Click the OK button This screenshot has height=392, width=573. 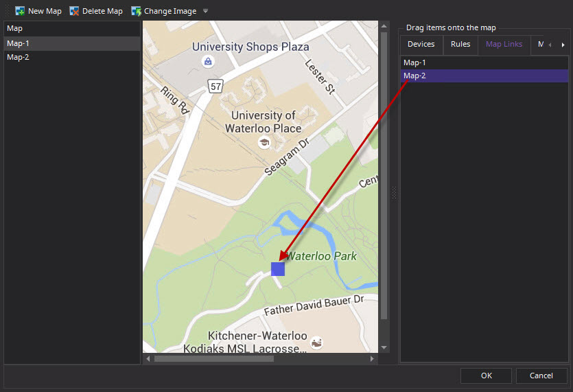coord(486,376)
